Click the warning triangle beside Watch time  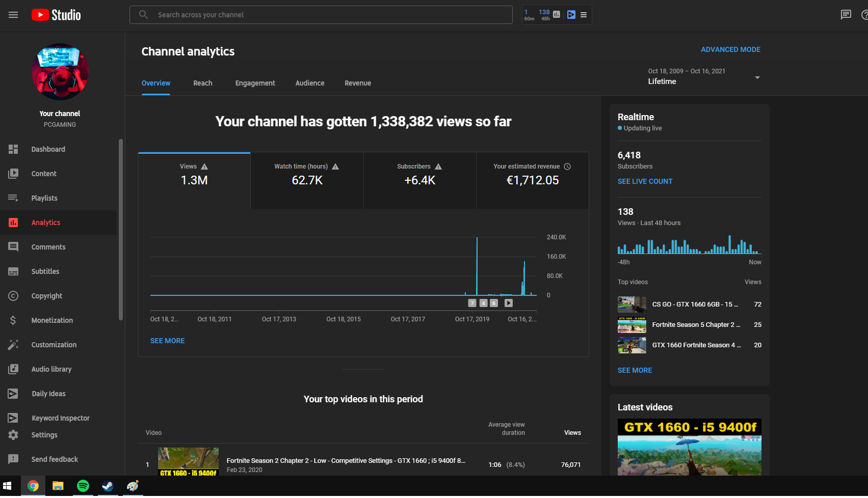[x=335, y=167]
